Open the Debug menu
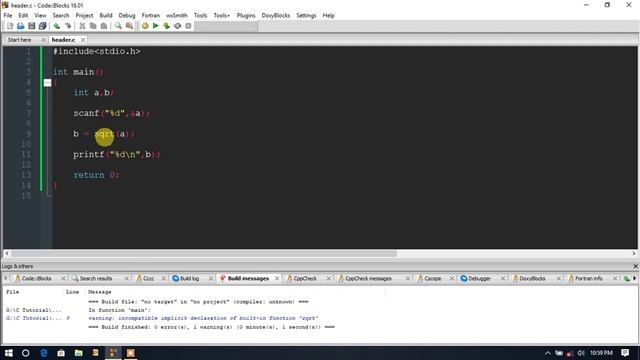This screenshot has height=360, width=640. 127,15
